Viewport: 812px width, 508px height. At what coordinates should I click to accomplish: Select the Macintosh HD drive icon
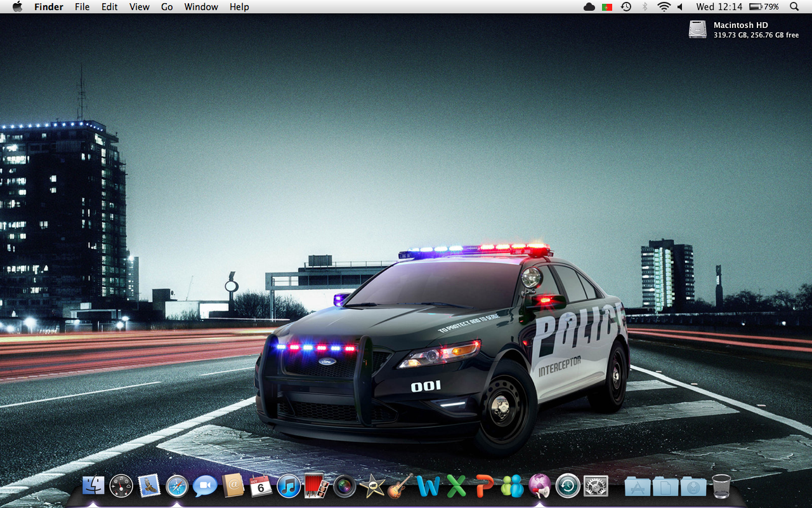(x=697, y=29)
